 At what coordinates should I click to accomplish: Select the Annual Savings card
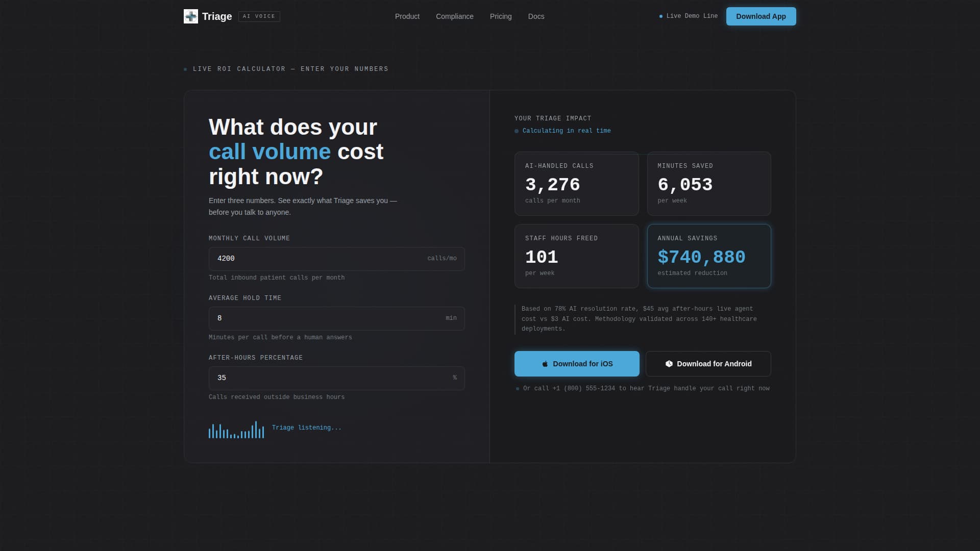(x=709, y=256)
